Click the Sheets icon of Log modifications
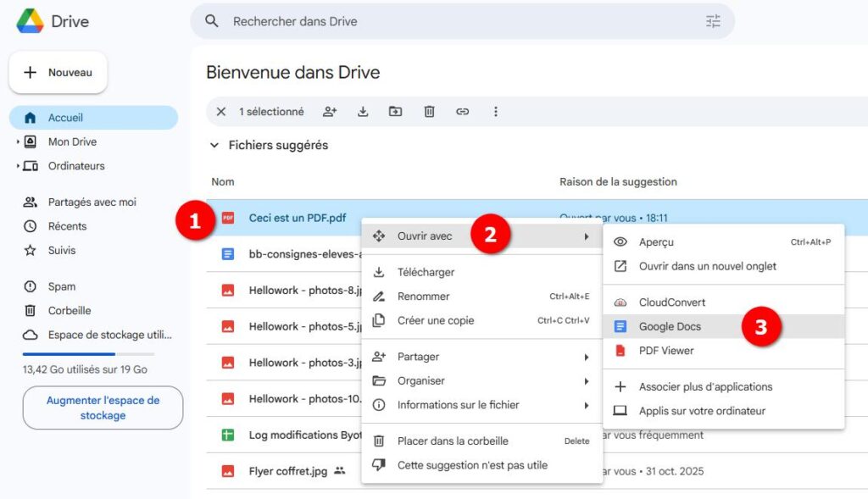This screenshot has width=868, height=499. (x=227, y=435)
